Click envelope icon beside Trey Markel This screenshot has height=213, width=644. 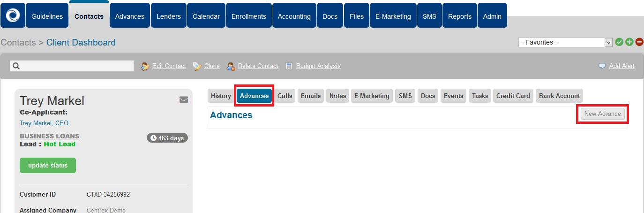[184, 99]
